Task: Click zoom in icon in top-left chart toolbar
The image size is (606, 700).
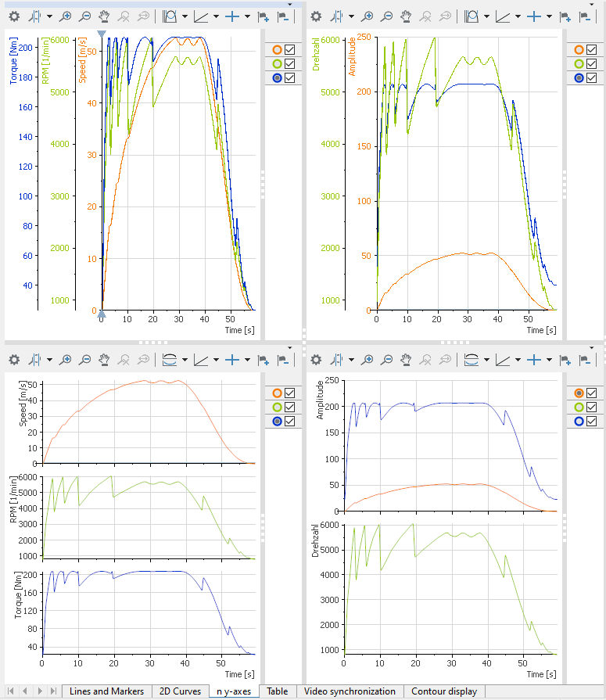Action: [x=66, y=16]
